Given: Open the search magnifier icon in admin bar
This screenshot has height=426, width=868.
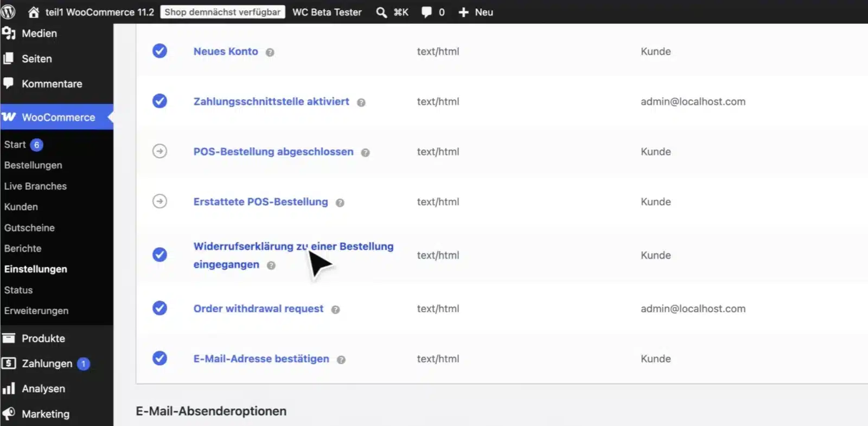Looking at the screenshot, I should click(381, 12).
